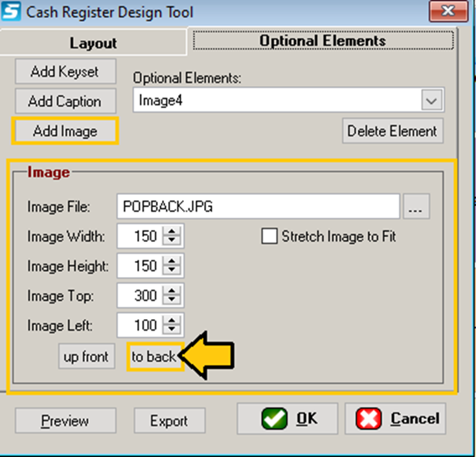The height and width of the screenshot is (457, 476).
Task: Open file browser with ellipsis button
Action: 416,207
